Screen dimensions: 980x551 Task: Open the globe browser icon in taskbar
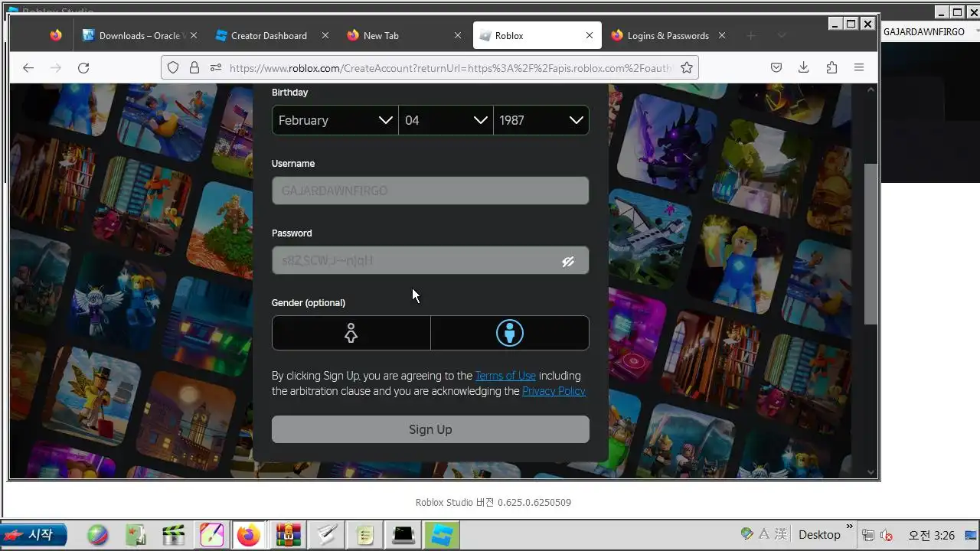(x=97, y=535)
